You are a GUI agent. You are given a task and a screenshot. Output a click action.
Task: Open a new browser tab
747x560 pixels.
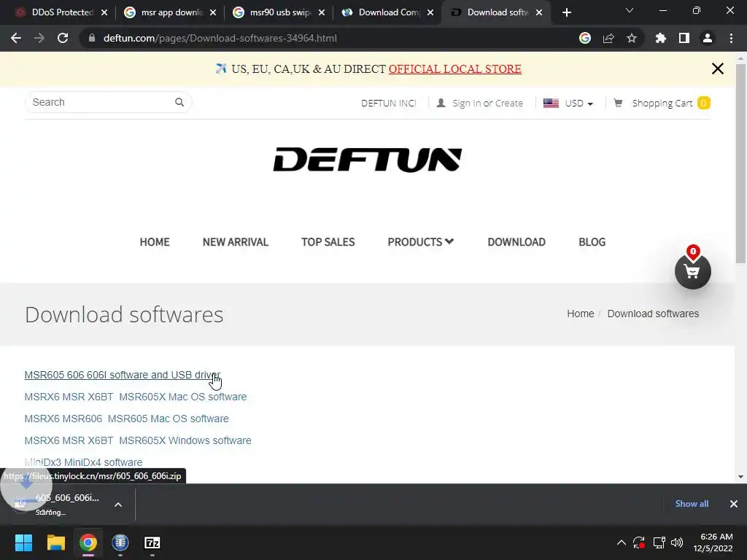click(566, 12)
